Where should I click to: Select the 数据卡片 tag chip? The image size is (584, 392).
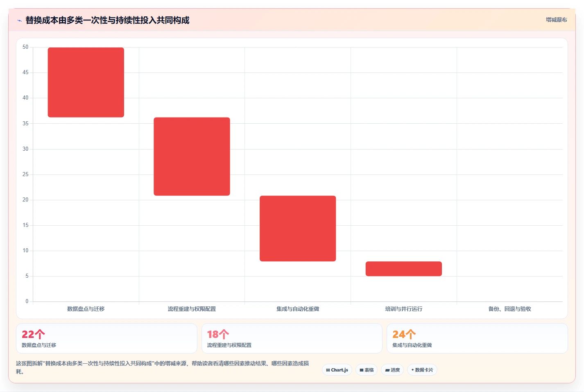click(x=422, y=370)
